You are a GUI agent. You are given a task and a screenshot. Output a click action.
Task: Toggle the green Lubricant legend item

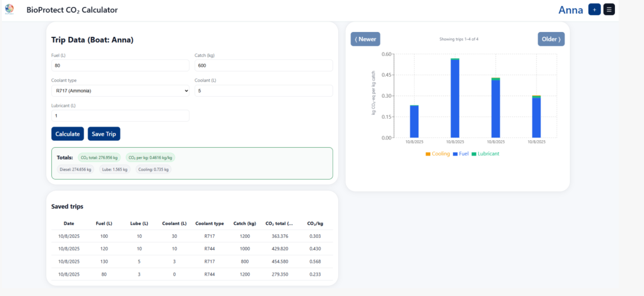click(x=485, y=154)
